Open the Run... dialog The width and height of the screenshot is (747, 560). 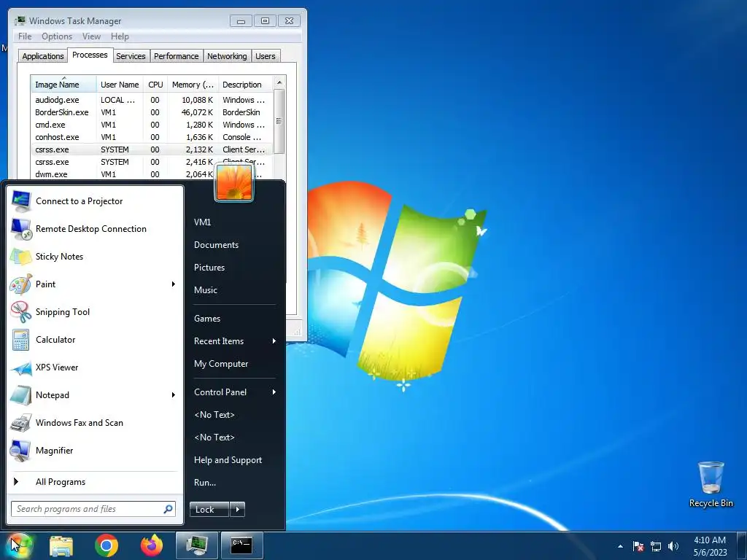pyautogui.click(x=205, y=483)
